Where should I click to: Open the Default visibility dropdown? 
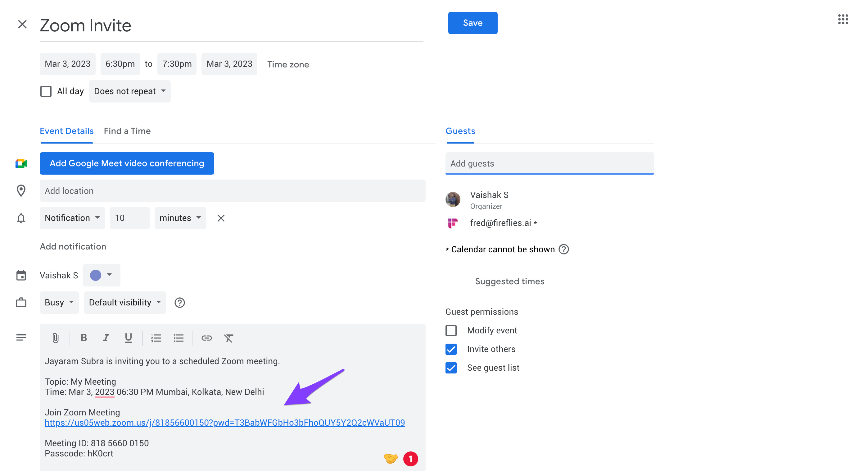(x=125, y=303)
